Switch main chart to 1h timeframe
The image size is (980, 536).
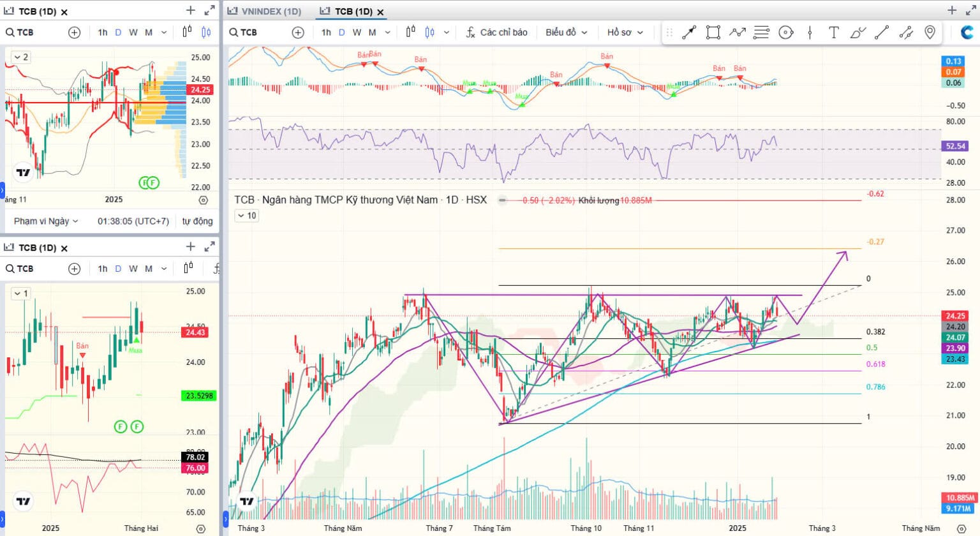pos(326,33)
